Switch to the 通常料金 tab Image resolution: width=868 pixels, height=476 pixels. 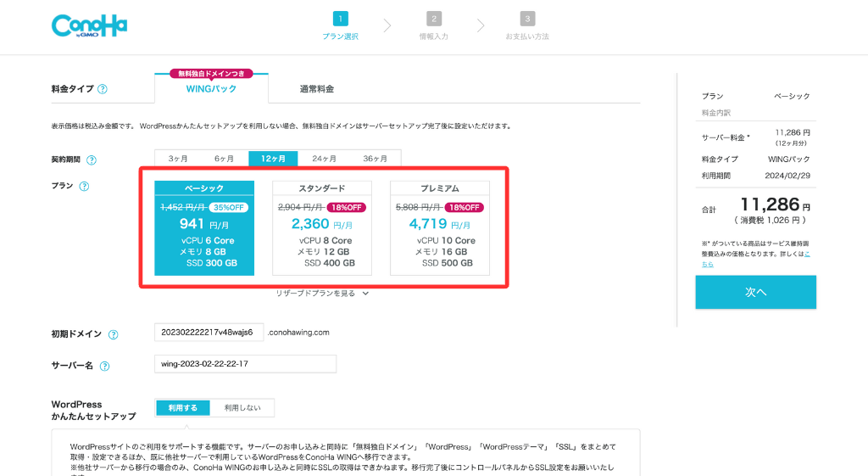(x=317, y=88)
